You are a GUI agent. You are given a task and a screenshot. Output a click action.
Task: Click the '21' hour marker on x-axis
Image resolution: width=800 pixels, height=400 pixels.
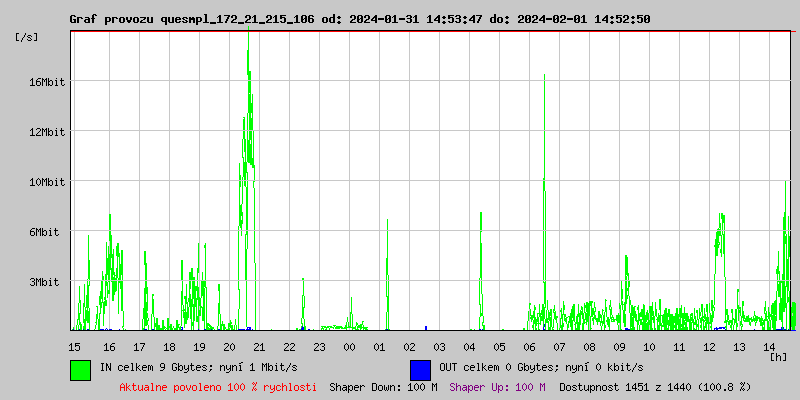(259, 347)
